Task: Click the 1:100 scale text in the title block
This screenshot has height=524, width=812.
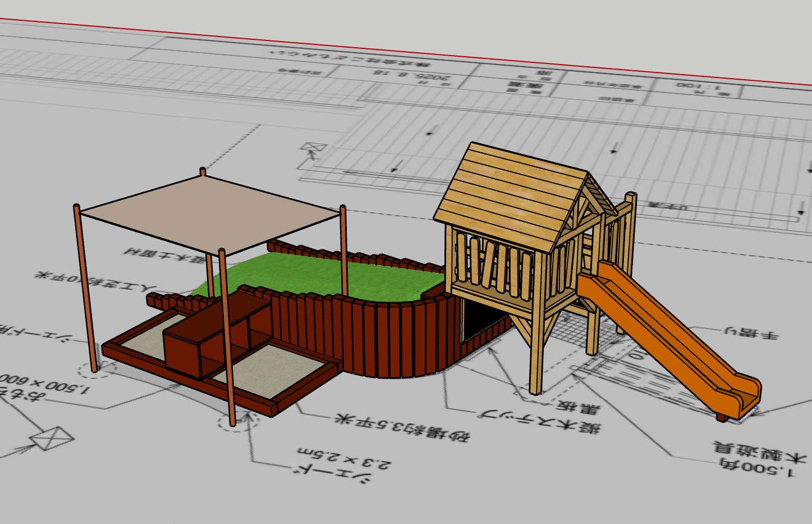Action: pyautogui.click(x=698, y=86)
